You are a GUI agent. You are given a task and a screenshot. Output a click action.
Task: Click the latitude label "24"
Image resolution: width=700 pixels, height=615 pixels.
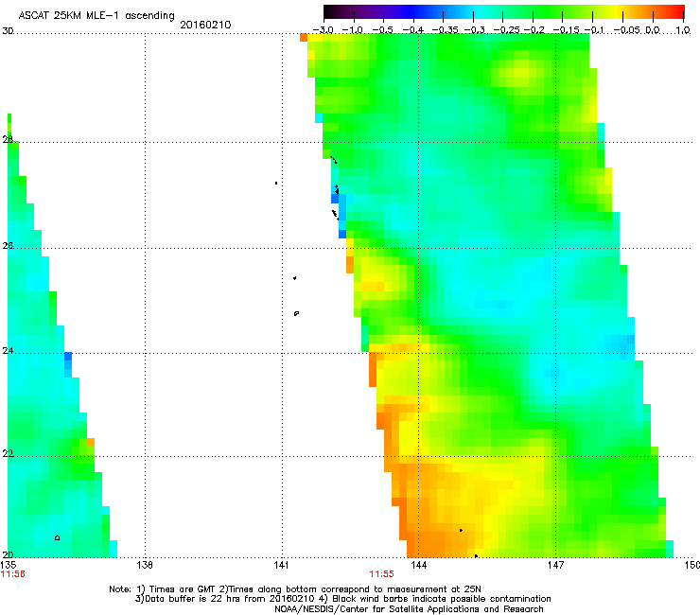point(8,351)
